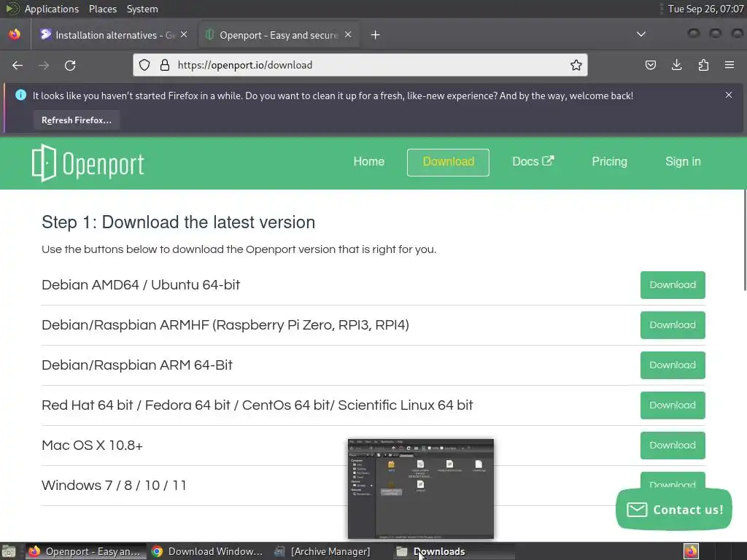Open the System menu
The image size is (747, 560).
pyautogui.click(x=142, y=9)
